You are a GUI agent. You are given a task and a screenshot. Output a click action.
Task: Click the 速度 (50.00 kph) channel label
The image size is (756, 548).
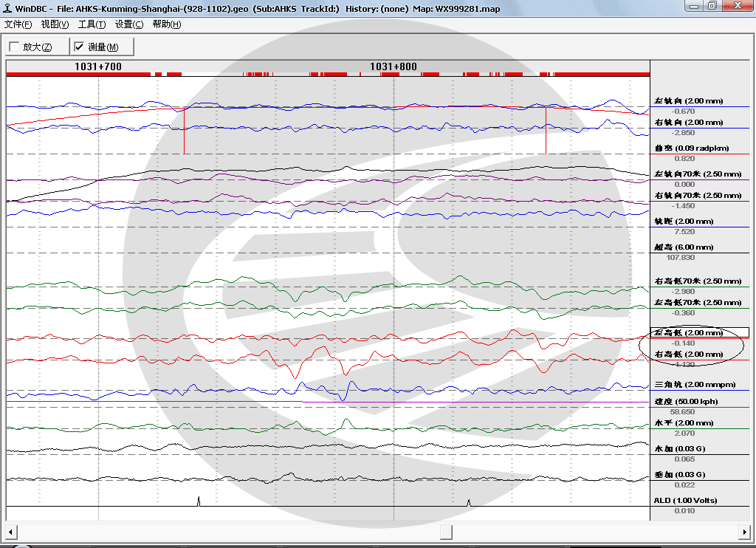[x=686, y=401]
